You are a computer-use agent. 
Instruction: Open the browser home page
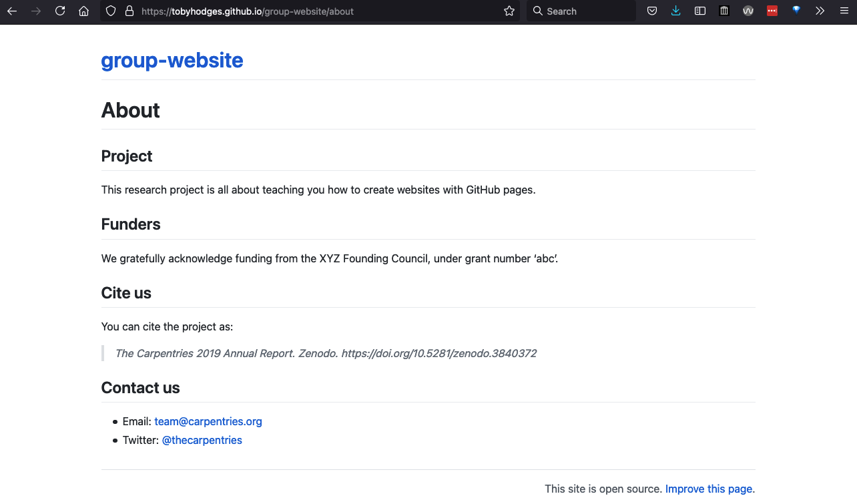pos(84,11)
